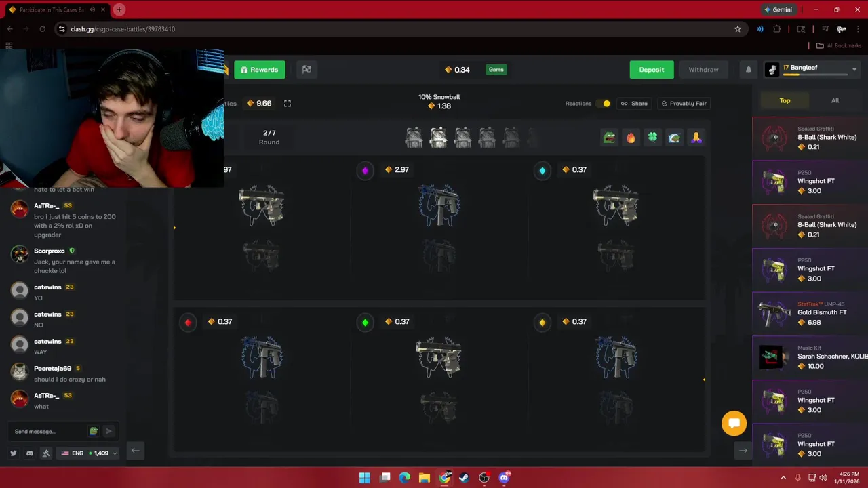Screen dimensions: 868x488
Task: Click the Gems badge next to balance
Action: 496,70
